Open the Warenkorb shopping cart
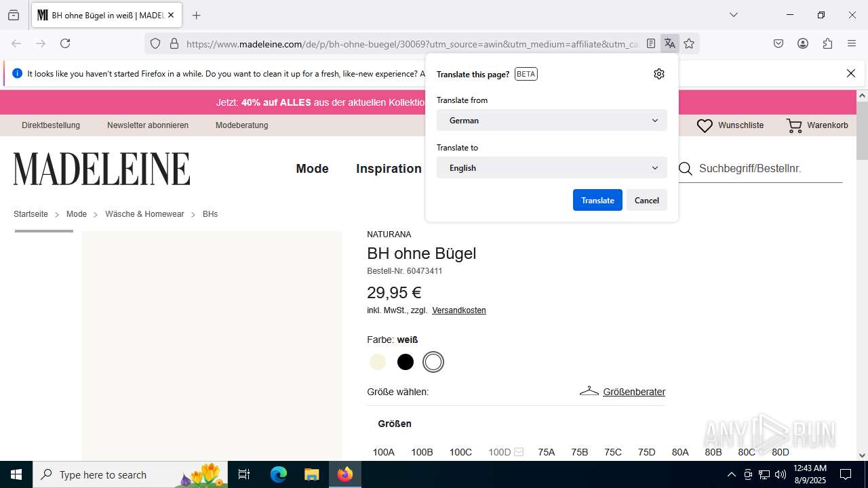 pyautogui.click(x=817, y=125)
